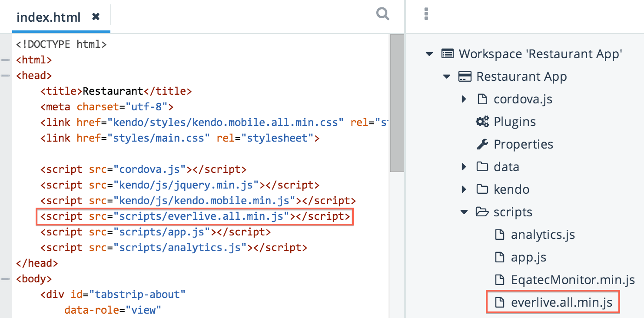Select the data folder label
644x318 pixels.
507,167
